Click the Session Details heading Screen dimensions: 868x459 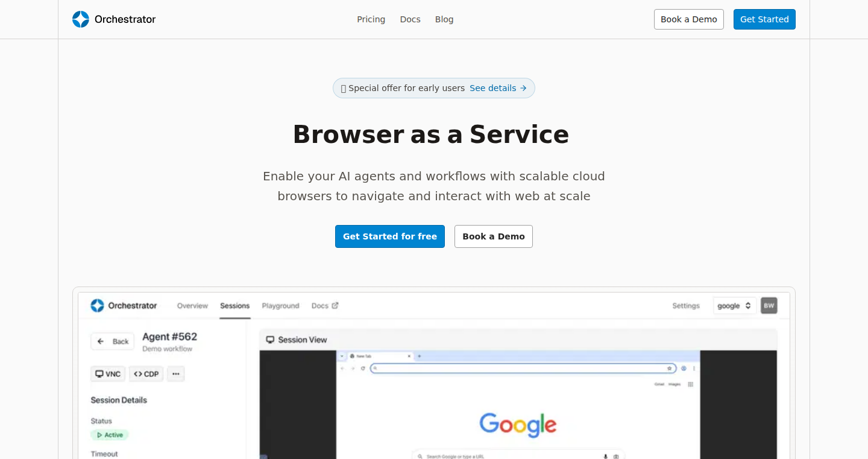click(x=119, y=400)
